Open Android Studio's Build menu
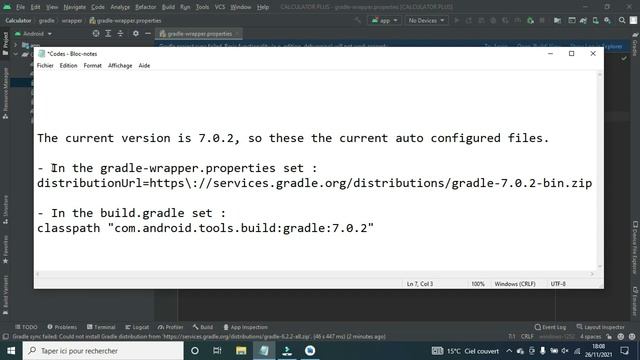The image size is (640, 360). (x=168, y=7)
